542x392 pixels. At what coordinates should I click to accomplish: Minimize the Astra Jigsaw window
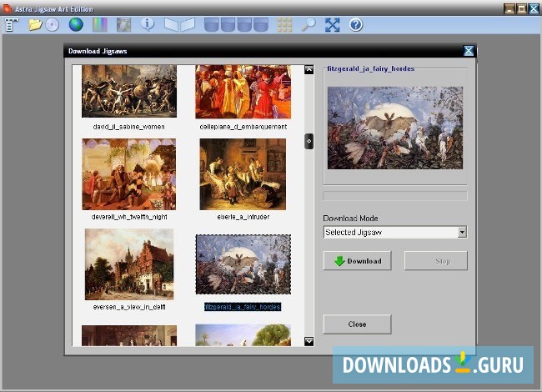(x=509, y=8)
